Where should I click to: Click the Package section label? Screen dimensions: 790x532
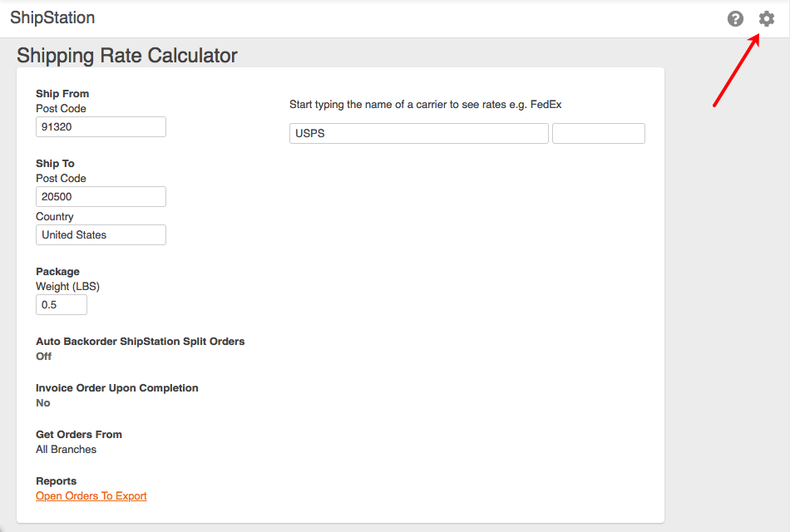tap(57, 271)
